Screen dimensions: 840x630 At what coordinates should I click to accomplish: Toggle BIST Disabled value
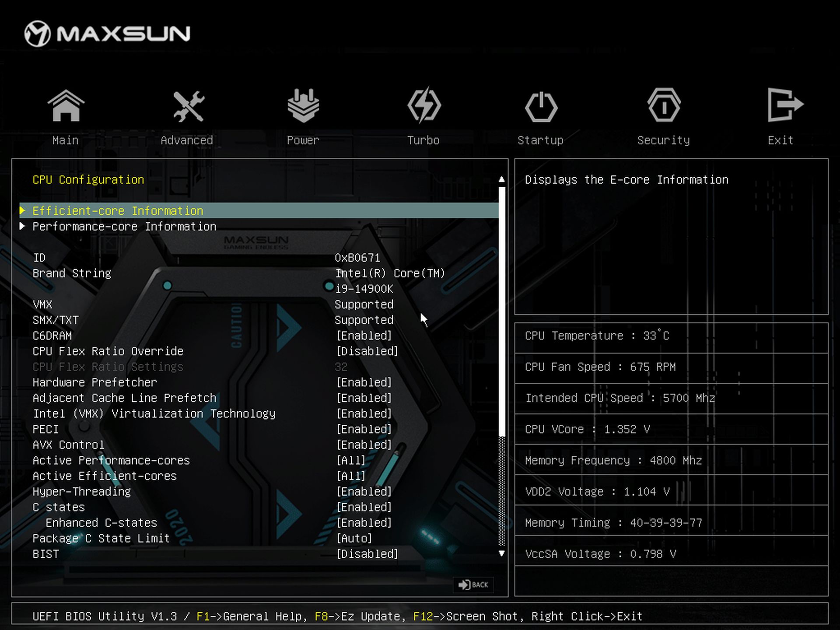pyautogui.click(x=367, y=554)
